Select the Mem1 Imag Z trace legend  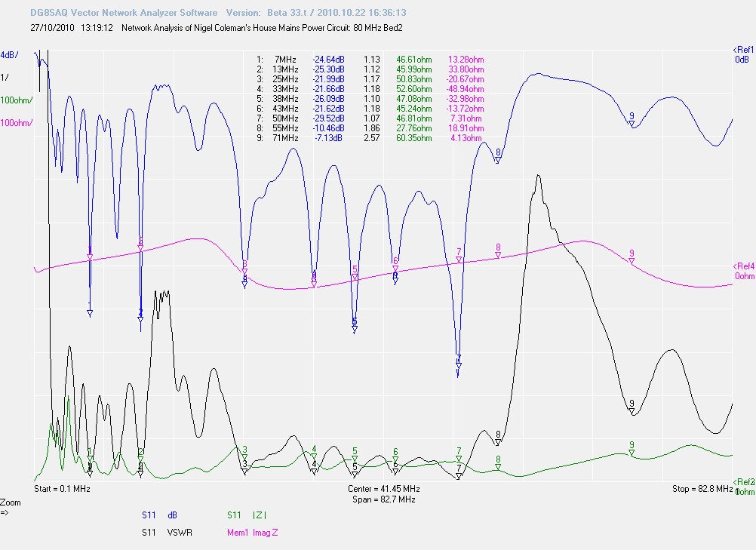[252, 533]
